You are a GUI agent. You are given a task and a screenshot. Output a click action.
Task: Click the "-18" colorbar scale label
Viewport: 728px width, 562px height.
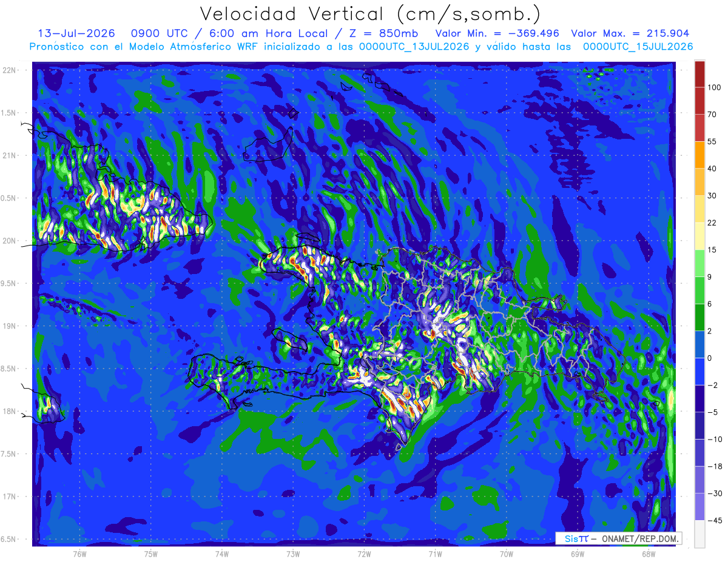pyautogui.click(x=714, y=466)
